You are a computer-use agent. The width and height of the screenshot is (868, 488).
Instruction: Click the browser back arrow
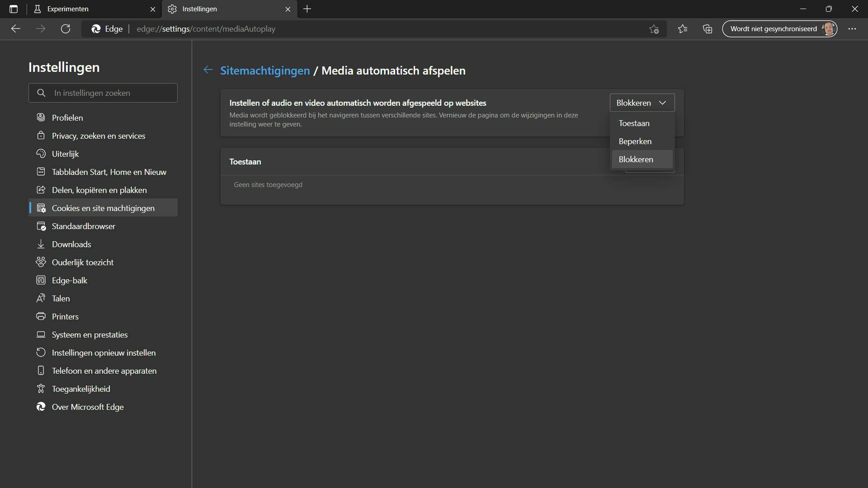pos(16,29)
